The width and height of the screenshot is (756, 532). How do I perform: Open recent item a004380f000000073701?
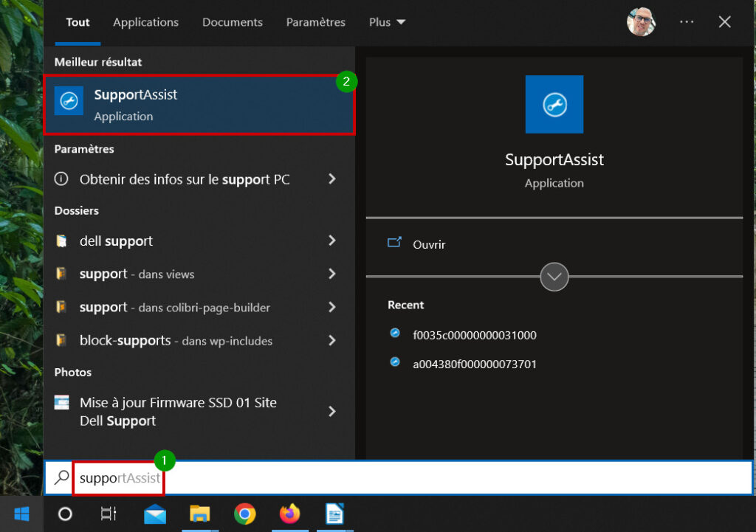coord(475,364)
